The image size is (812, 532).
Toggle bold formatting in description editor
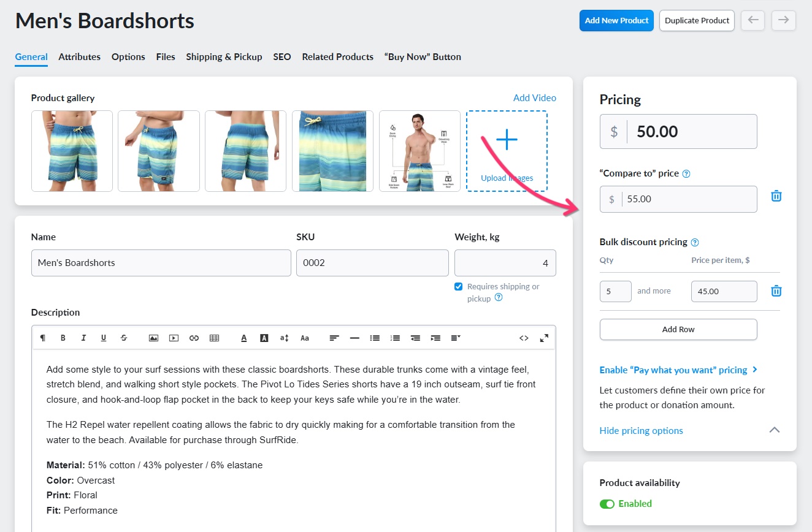(63, 338)
